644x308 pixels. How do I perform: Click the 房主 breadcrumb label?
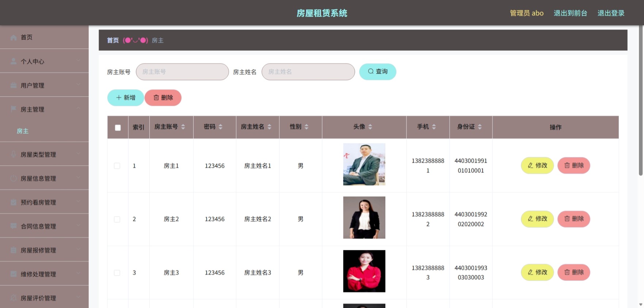[158, 41]
